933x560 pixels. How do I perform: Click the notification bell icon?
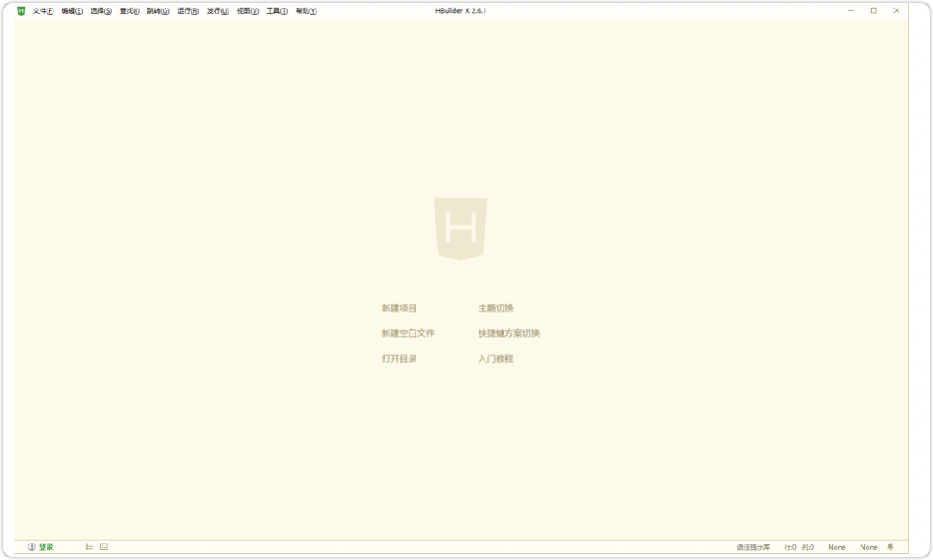point(891,546)
